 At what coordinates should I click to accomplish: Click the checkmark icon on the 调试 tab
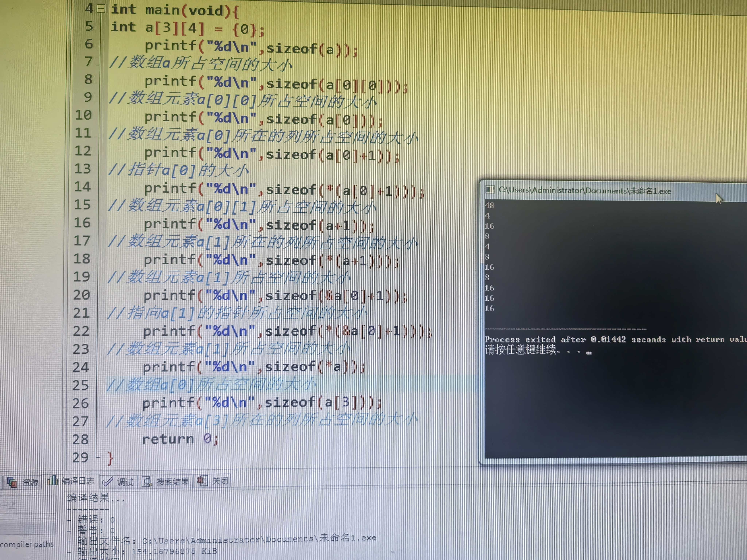point(107,481)
